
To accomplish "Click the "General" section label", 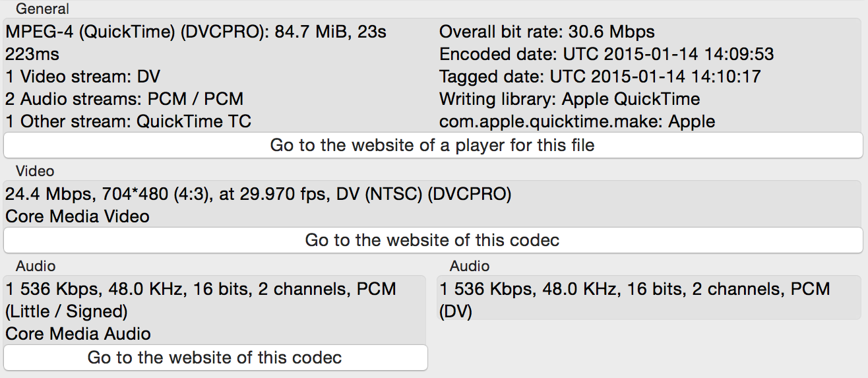I will pos(42,9).
